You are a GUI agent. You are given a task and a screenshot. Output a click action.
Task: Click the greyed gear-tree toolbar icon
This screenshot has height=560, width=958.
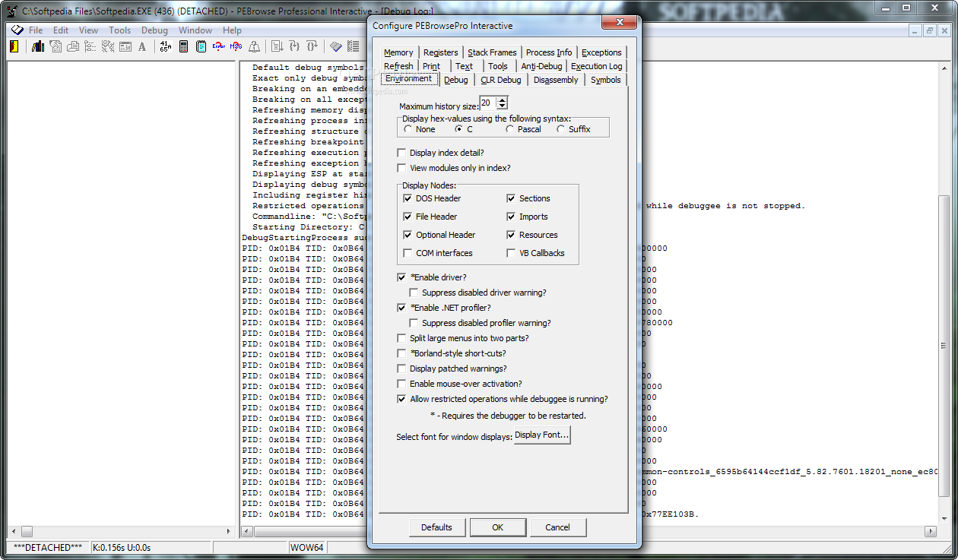click(x=108, y=46)
